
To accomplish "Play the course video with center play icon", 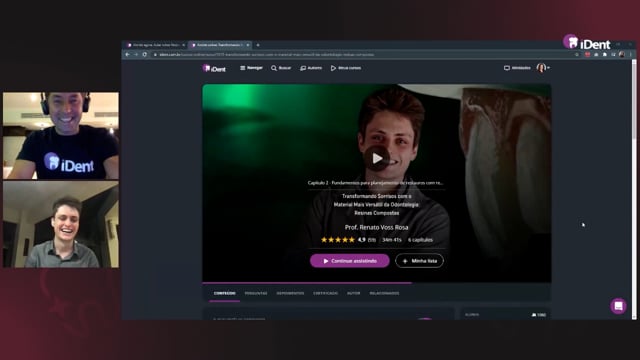I will (377, 158).
